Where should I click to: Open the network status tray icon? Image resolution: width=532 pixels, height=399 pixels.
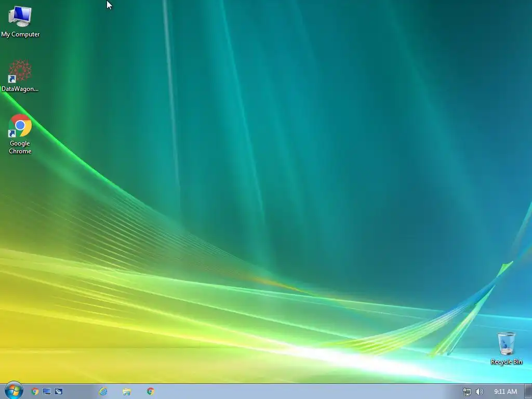[x=467, y=392]
